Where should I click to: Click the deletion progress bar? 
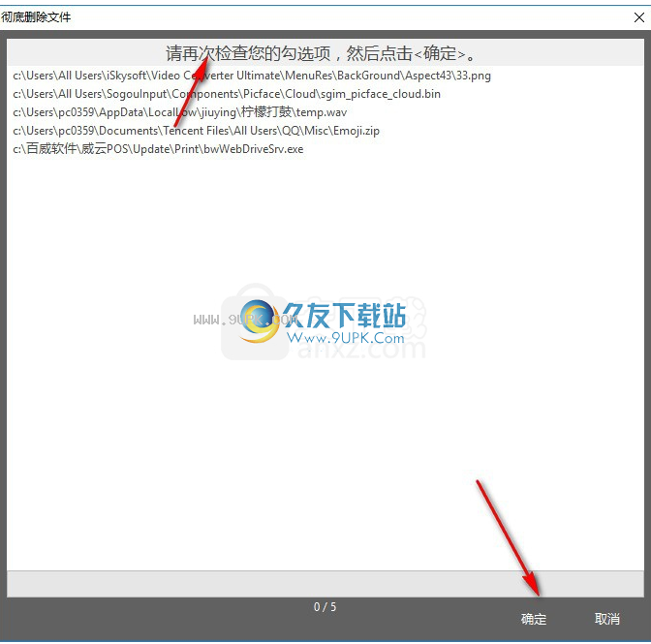(325, 584)
